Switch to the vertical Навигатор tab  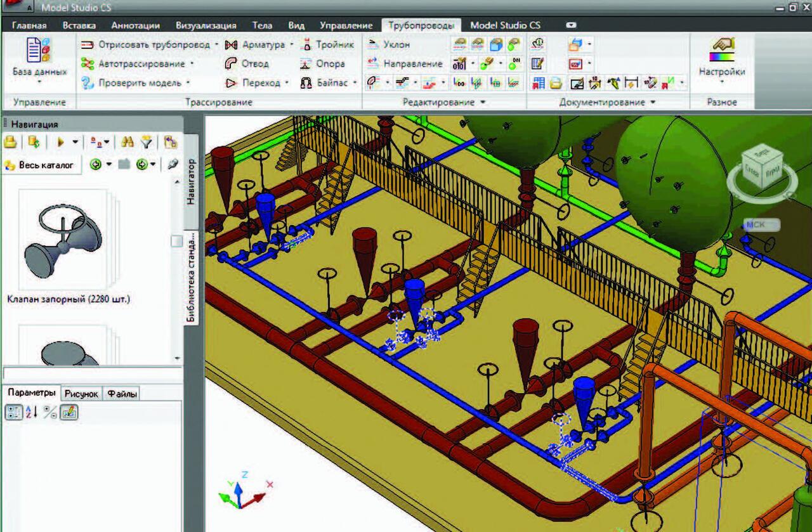[x=191, y=181]
